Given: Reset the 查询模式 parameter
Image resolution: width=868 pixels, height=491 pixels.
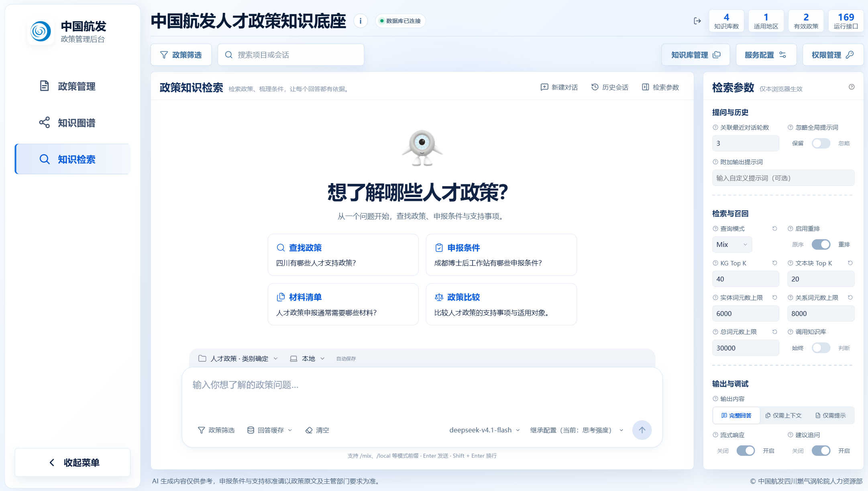Looking at the screenshot, I should 774,228.
